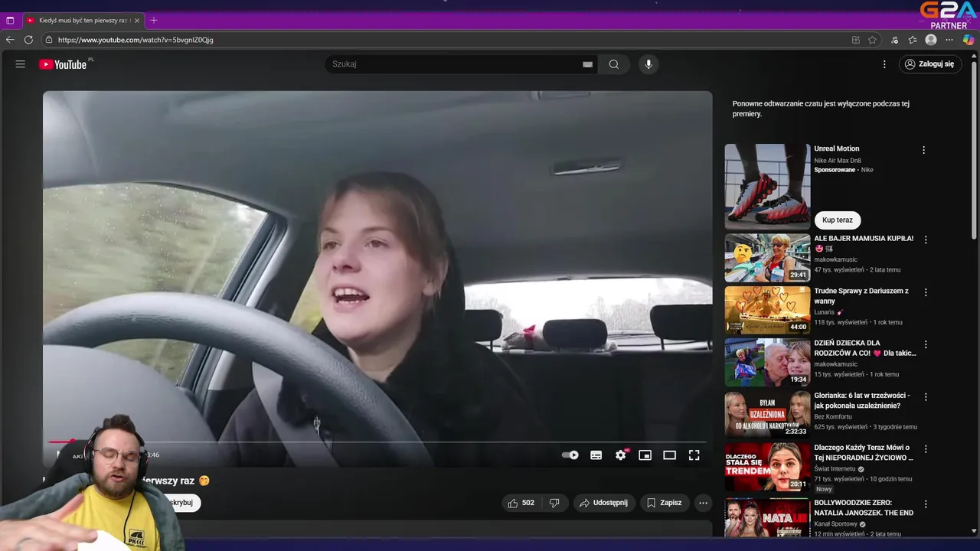This screenshot has height=551, width=980.
Task: Click Kup teraz on the Nike ad
Action: pos(838,220)
